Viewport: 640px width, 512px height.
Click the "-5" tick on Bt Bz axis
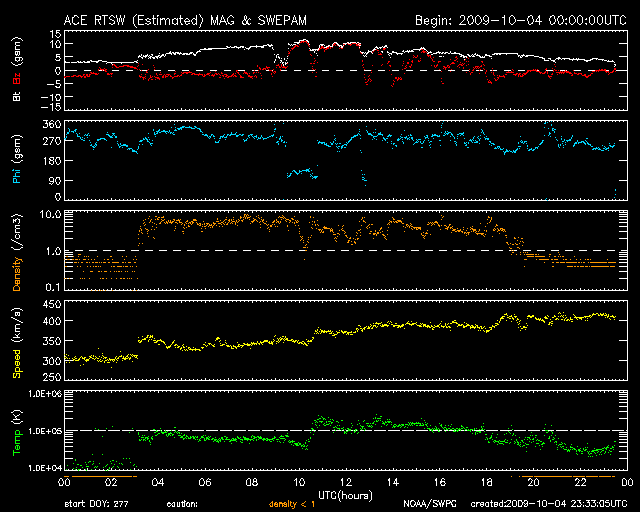(54, 84)
